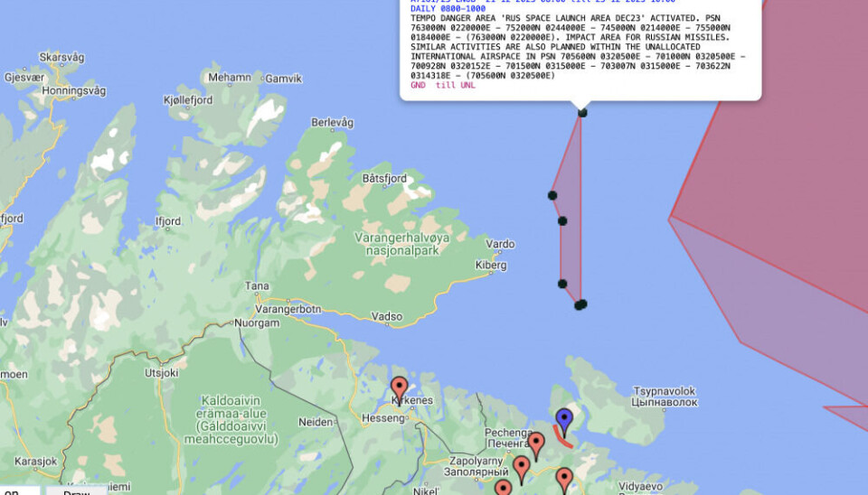Click the Honningsvåg town label
Viewport: 868px width, 495px height.
coord(74,91)
